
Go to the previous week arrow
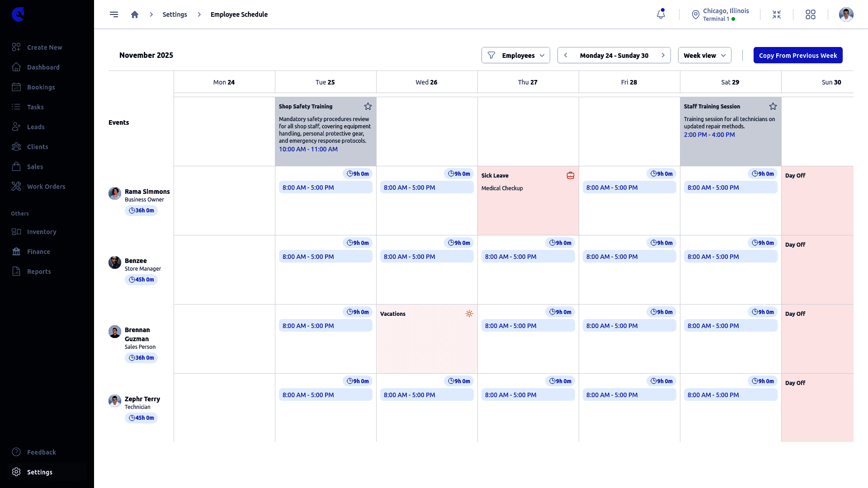(566, 55)
